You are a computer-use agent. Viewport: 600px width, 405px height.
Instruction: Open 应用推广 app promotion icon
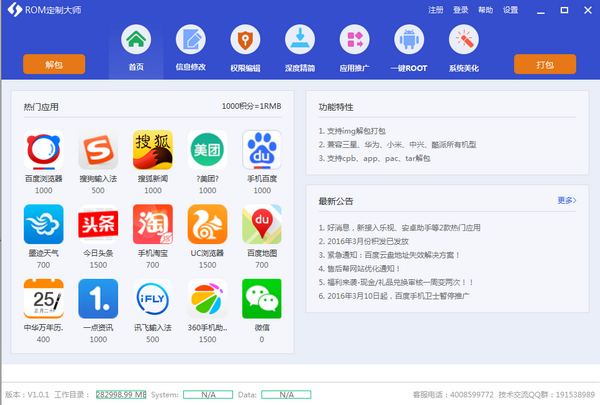click(x=355, y=39)
